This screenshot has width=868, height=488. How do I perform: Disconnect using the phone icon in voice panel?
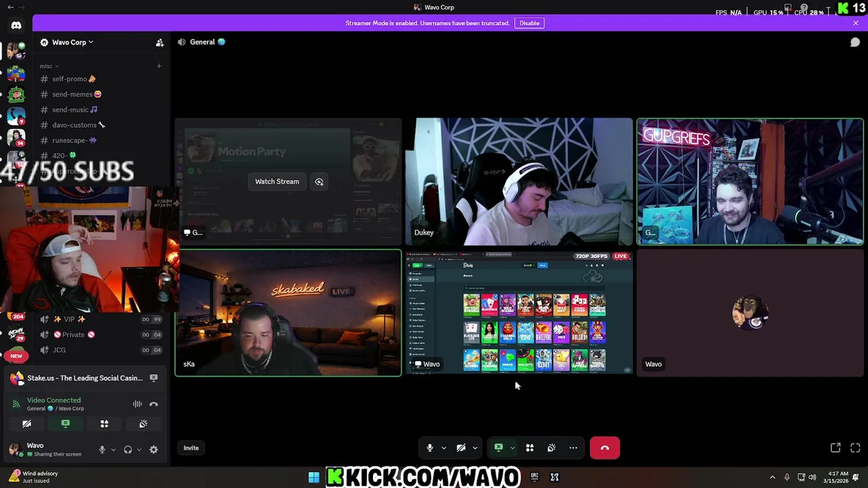(154, 404)
